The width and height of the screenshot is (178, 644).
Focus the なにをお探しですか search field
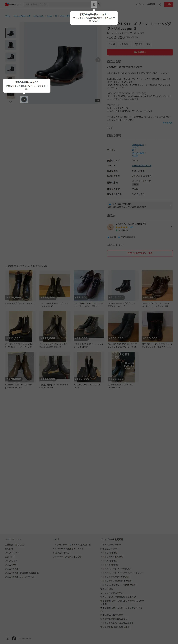point(58,4)
